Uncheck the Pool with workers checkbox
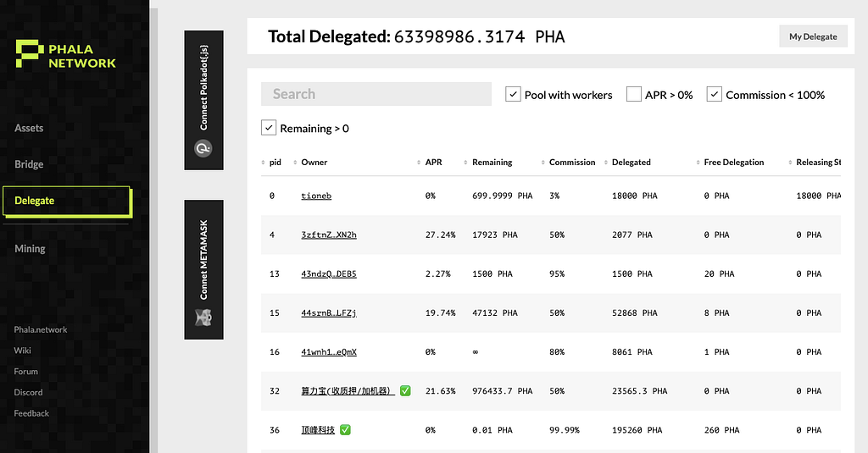Image resolution: width=868 pixels, height=453 pixels. [513, 94]
